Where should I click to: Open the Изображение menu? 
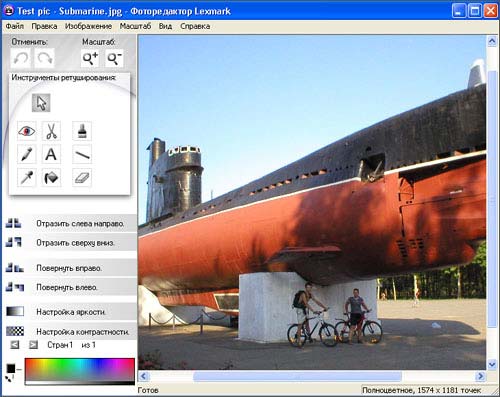click(88, 26)
